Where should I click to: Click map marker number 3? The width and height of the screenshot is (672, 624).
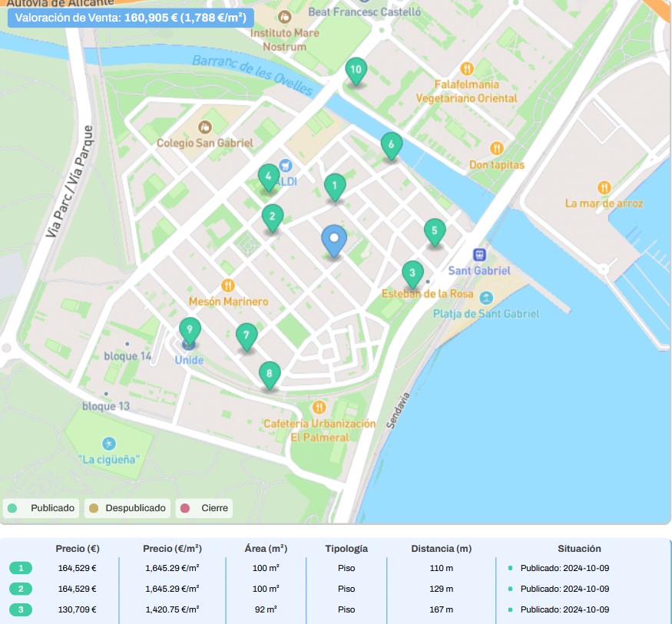click(x=412, y=273)
